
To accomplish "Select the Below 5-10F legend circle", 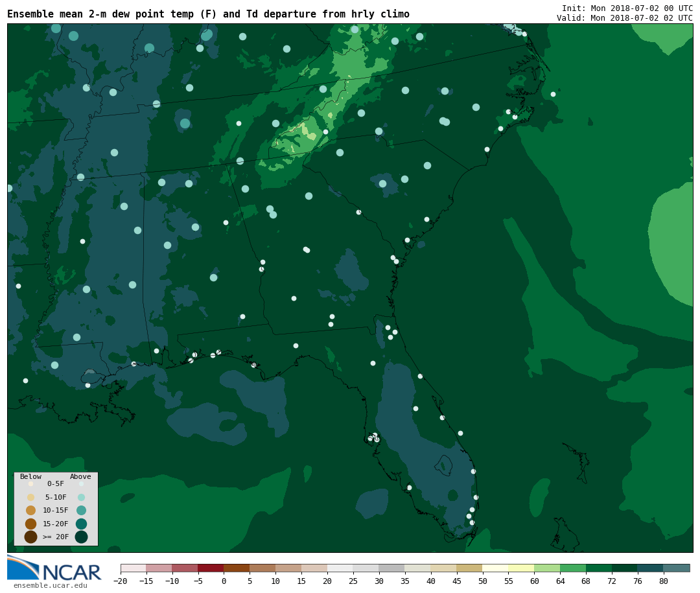I will pyautogui.click(x=31, y=497).
